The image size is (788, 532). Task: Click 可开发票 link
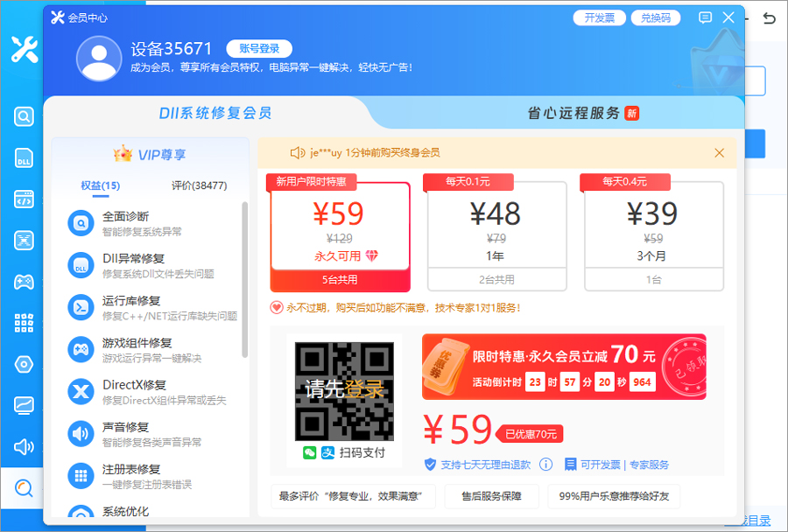pos(601,465)
